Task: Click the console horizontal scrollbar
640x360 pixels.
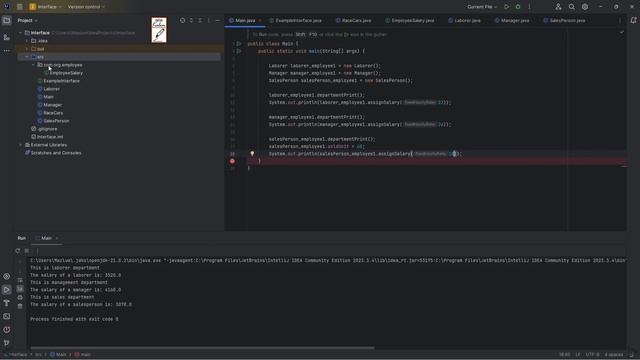Action: tap(202, 348)
